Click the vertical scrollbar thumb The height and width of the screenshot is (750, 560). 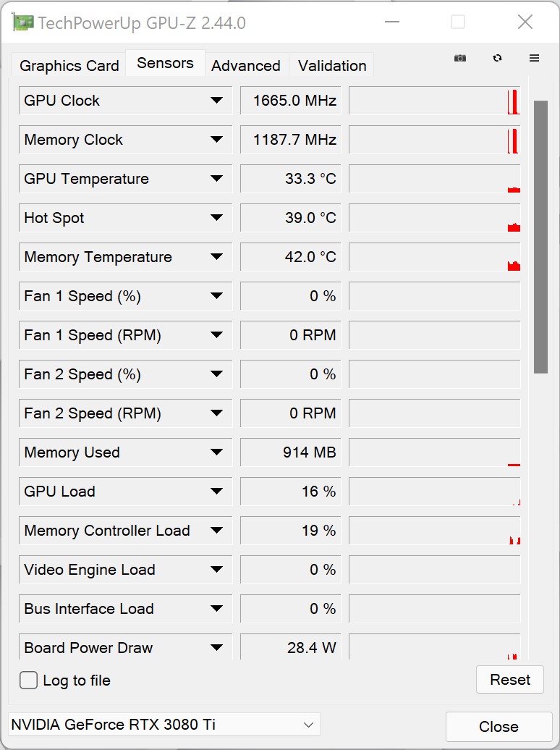coord(540,237)
